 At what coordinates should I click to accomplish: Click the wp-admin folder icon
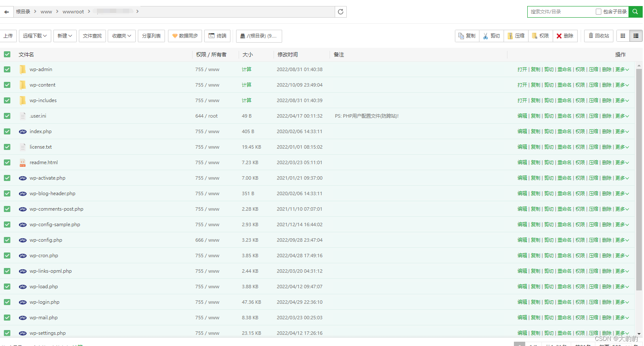[22, 69]
